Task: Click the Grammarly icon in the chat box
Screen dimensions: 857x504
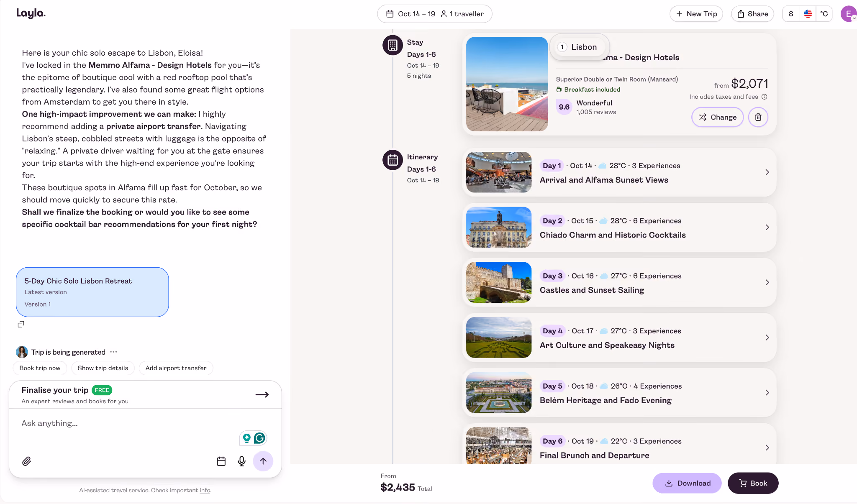Action: click(260, 438)
